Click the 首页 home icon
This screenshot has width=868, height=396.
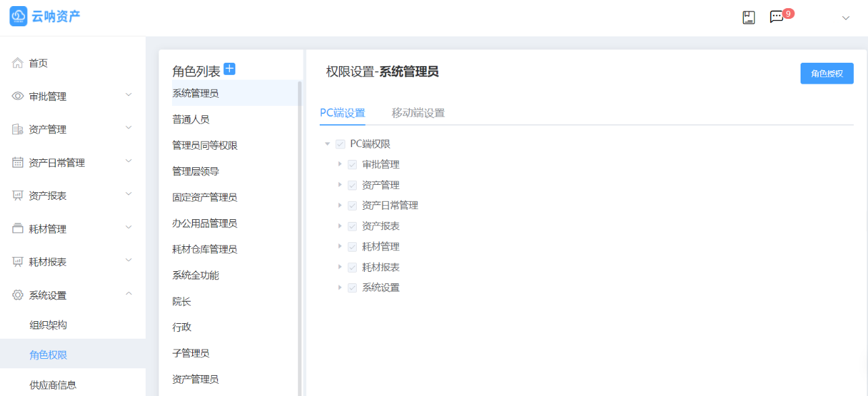click(18, 63)
